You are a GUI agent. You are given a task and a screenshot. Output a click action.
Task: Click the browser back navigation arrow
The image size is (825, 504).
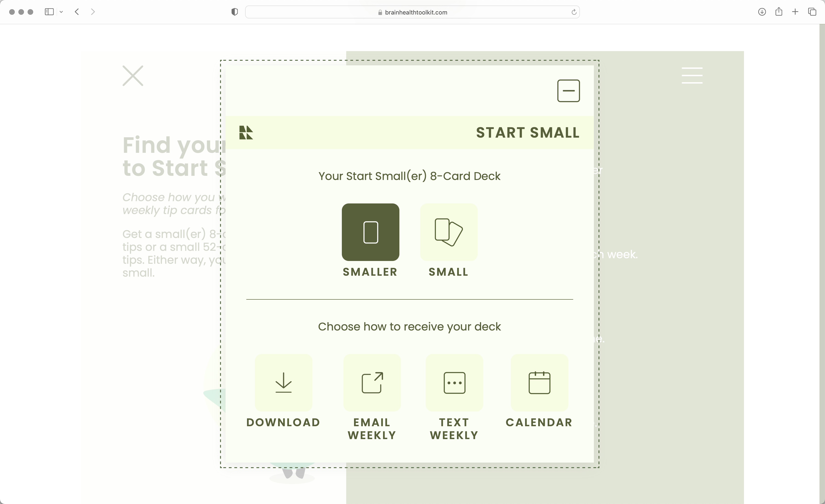(x=77, y=12)
